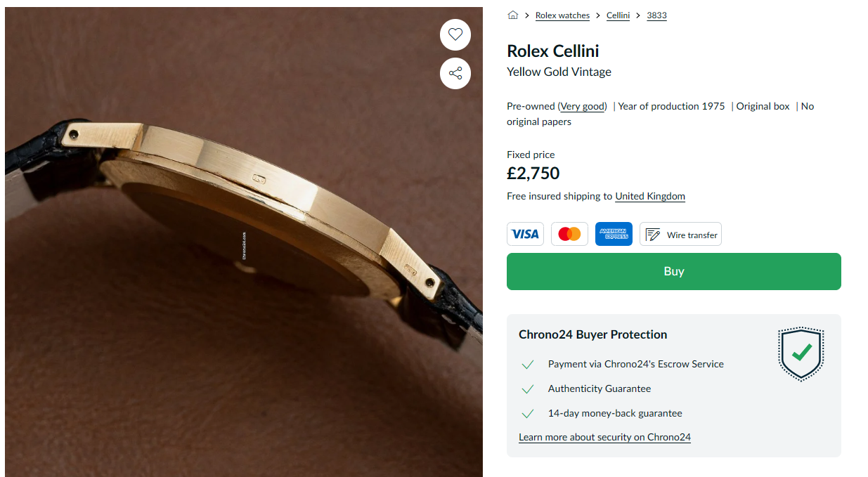Screen dimensions: 868x477
Task: Choose the Wire transfer payment option
Action: (680, 234)
